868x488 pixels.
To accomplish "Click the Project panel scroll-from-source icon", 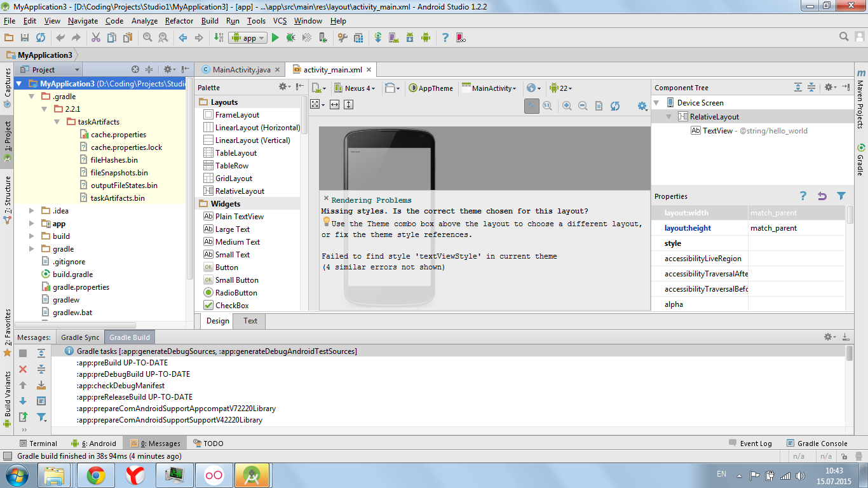I will [135, 70].
